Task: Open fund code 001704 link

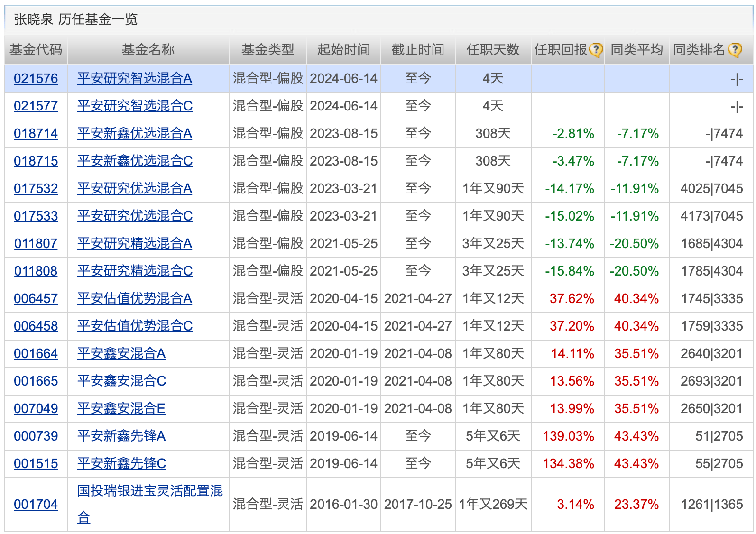Action: click(36, 504)
